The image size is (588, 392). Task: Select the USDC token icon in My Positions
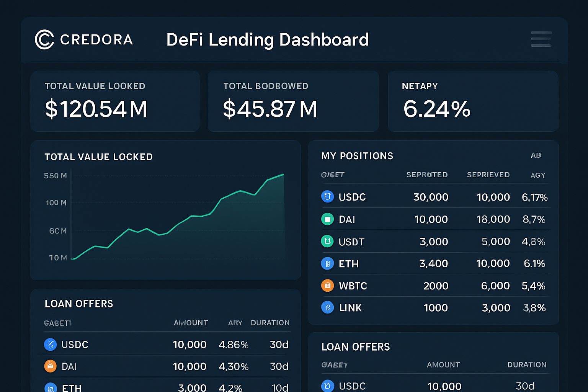(327, 197)
